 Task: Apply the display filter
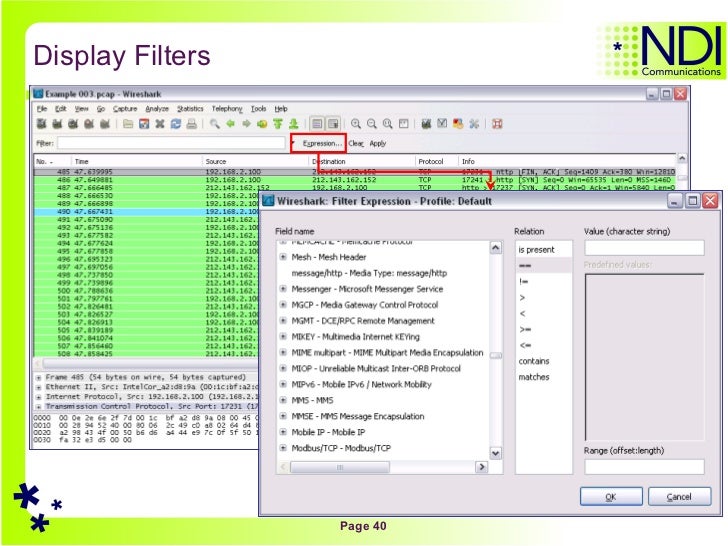coord(377,143)
